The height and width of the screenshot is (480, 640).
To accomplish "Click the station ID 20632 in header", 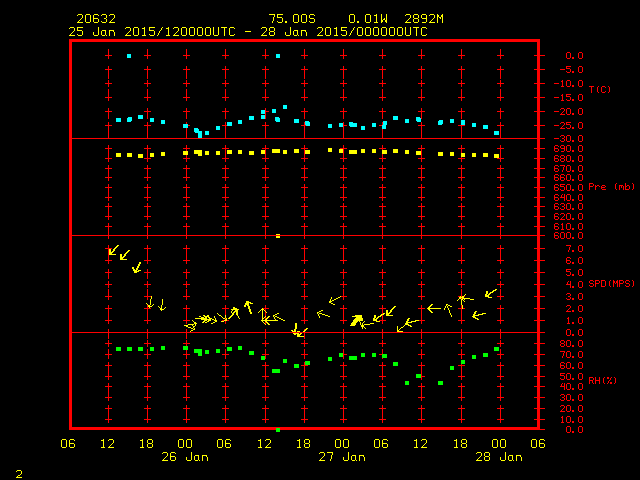I will coord(96,19).
